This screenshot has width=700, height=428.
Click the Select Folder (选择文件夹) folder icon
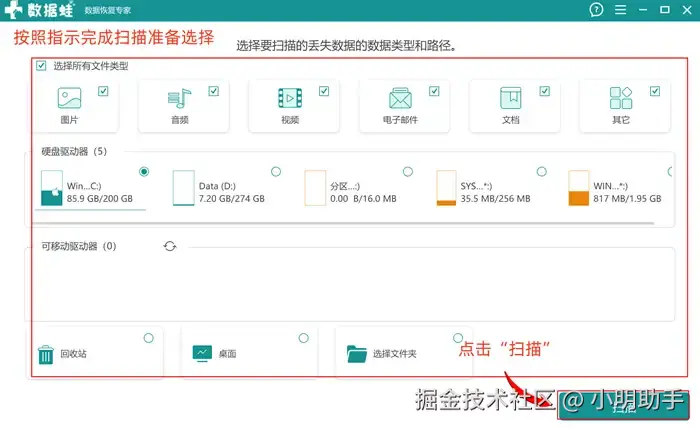click(357, 354)
